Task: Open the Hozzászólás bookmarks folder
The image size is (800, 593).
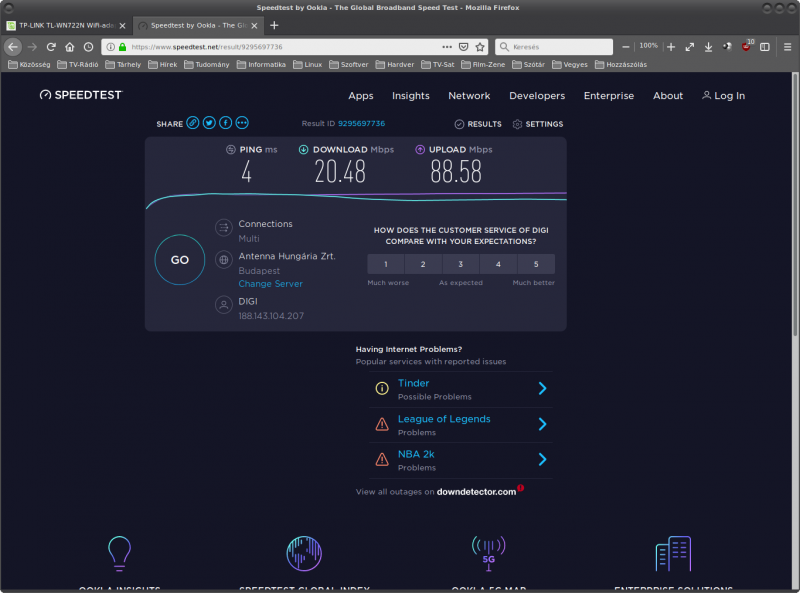Action: point(621,64)
